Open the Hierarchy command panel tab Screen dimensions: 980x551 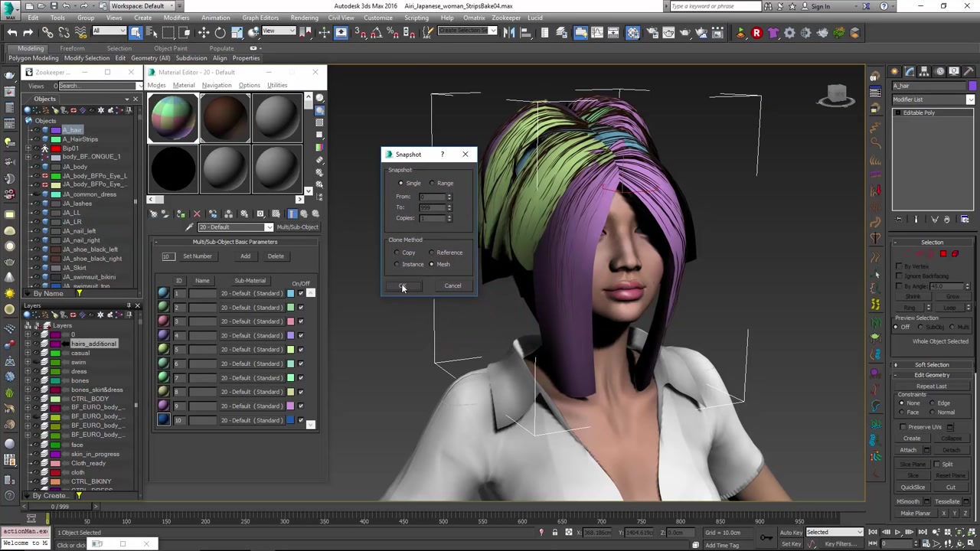point(923,70)
